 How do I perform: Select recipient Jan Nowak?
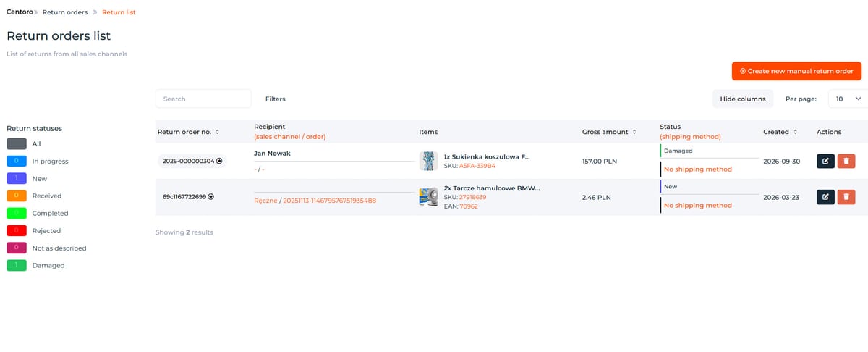(x=272, y=153)
